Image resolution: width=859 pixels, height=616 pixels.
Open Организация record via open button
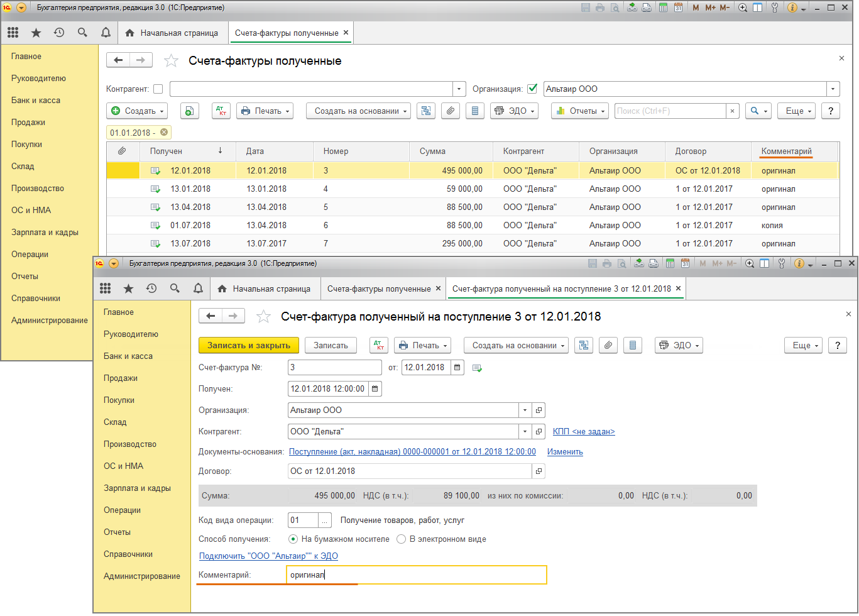point(539,410)
